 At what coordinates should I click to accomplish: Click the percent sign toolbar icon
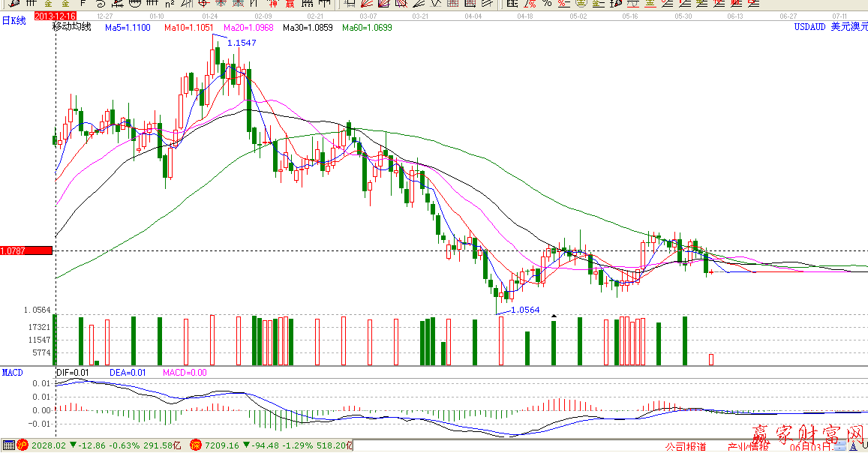click(x=547, y=4)
